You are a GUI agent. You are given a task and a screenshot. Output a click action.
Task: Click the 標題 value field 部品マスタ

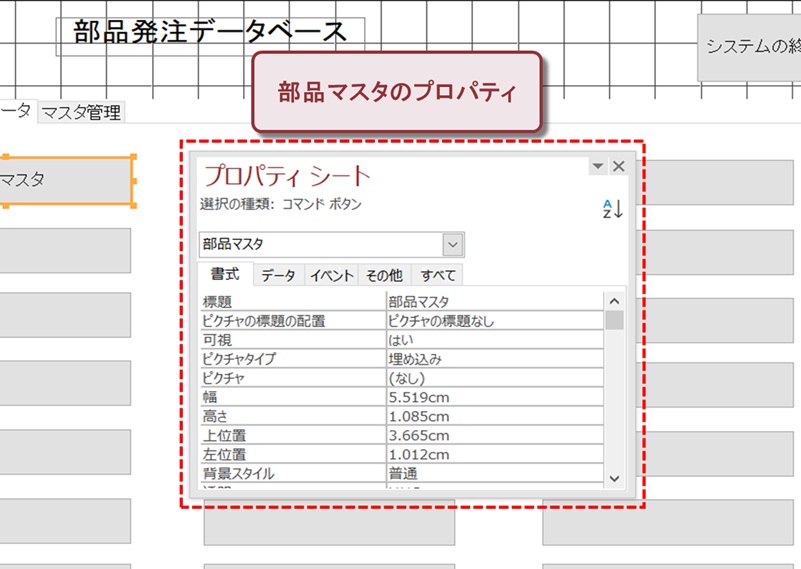point(494,301)
